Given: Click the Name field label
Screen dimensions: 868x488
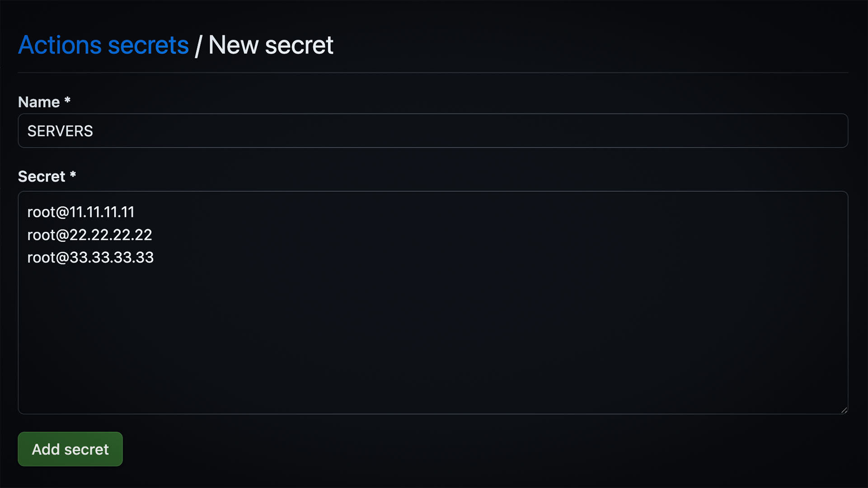Looking at the screenshot, I should pos(38,102).
